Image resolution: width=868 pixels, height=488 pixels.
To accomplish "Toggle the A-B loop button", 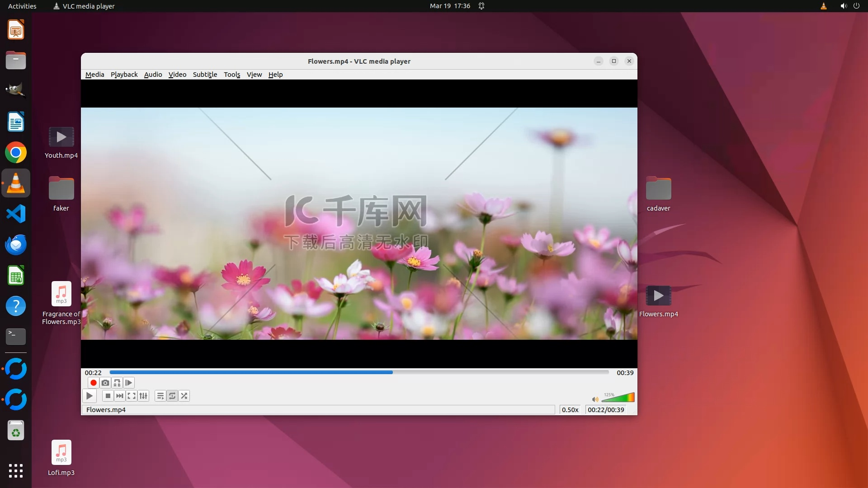I will click(117, 383).
